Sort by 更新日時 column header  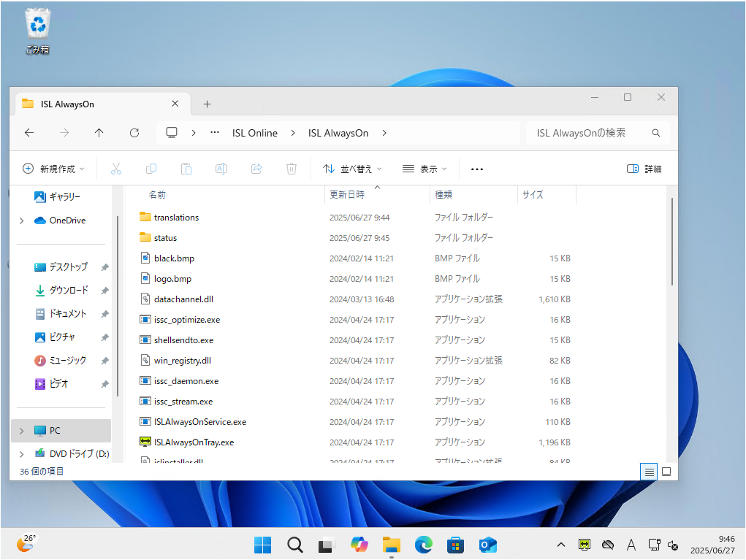point(347,194)
